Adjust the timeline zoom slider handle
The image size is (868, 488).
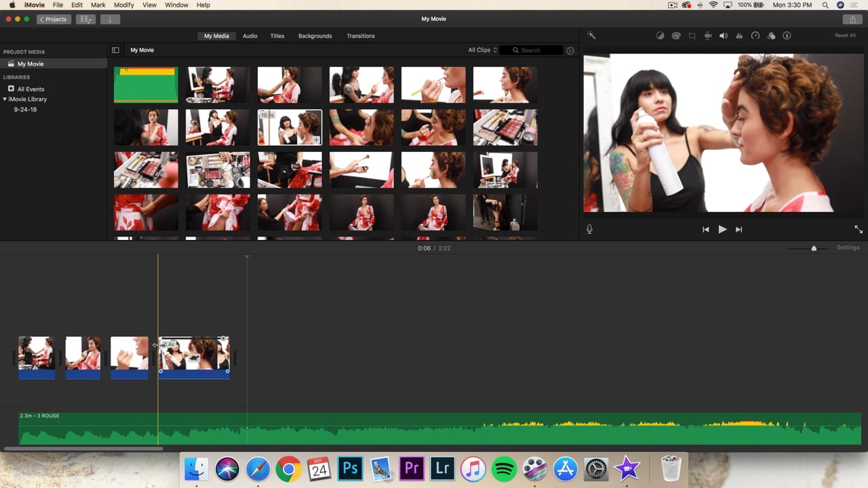[x=814, y=249]
